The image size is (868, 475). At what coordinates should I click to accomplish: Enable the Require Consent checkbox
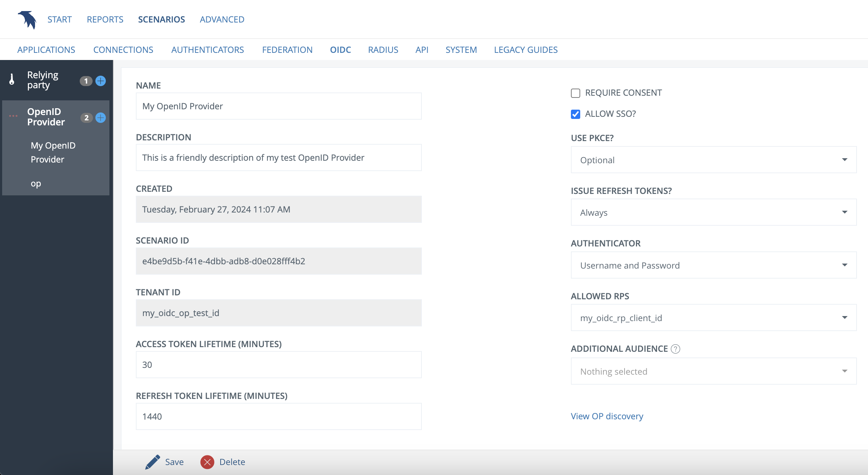(x=576, y=93)
